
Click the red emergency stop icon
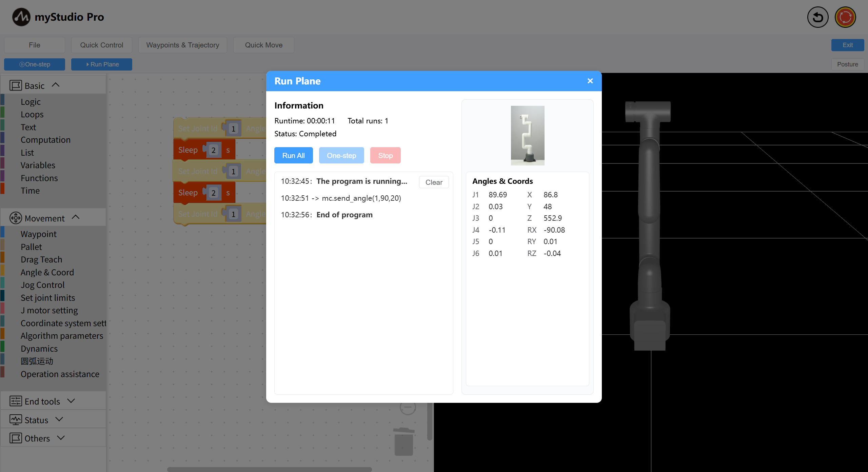[845, 17]
